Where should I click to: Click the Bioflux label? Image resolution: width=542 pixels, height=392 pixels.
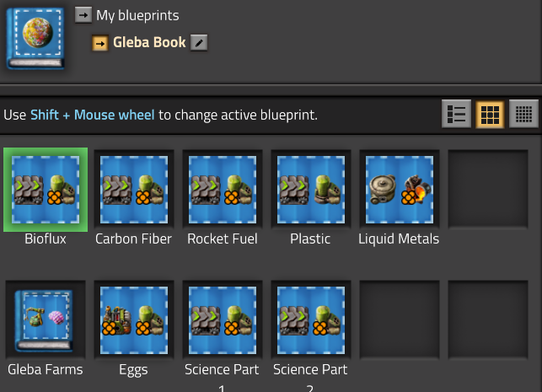click(46, 239)
